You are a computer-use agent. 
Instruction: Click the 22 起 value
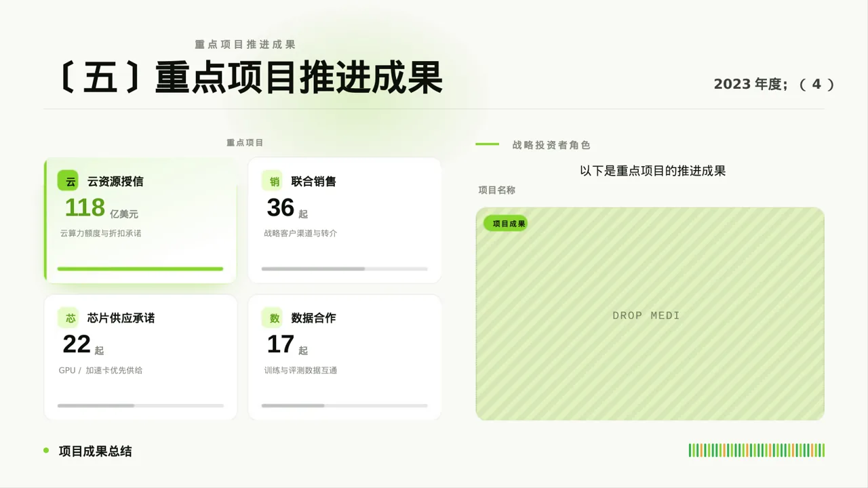83,344
